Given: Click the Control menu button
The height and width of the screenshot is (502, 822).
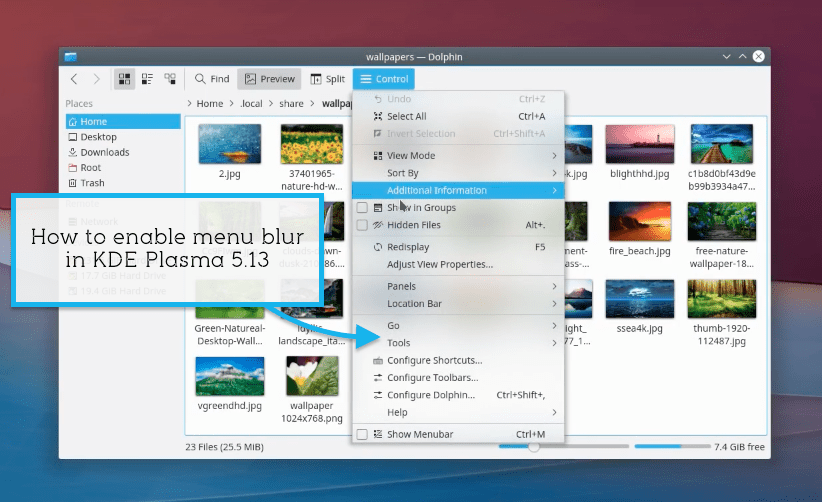Looking at the screenshot, I should 383,79.
